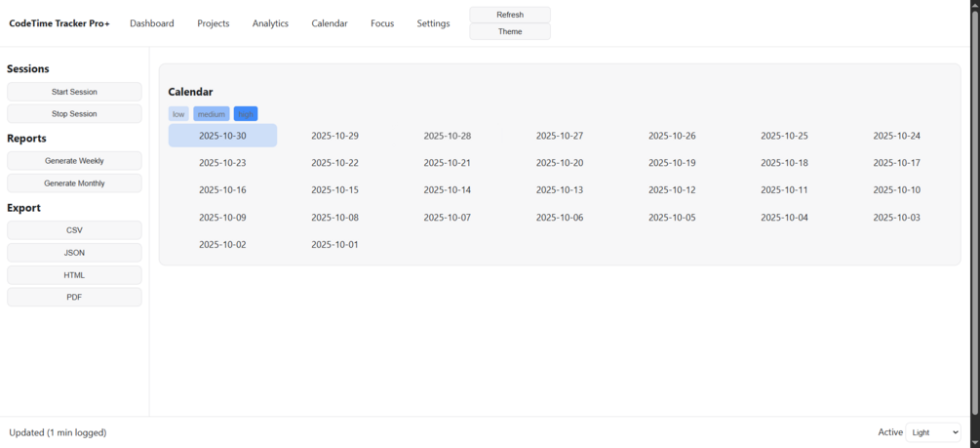980x448 pixels.
Task: Open the Settings tab
Action: [x=433, y=23]
